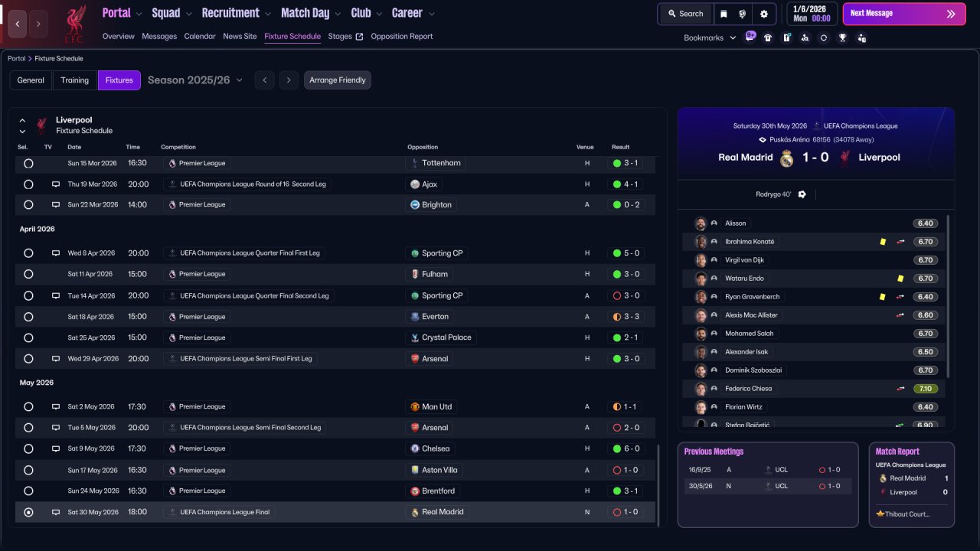Click the Arrange Friendly button
Image resolution: width=980 pixels, height=551 pixels.
click(x=338, y=80)
